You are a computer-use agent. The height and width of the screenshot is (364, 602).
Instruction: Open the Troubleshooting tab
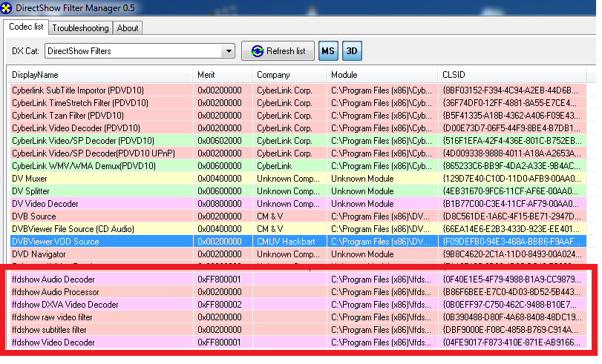point(81,28)
